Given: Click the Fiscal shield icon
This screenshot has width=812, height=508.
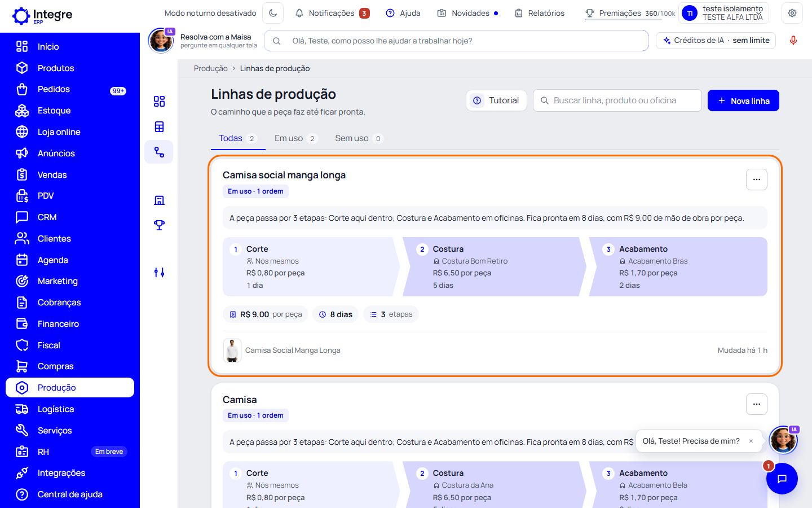Looking at the screenshot, I should [22, 345].
